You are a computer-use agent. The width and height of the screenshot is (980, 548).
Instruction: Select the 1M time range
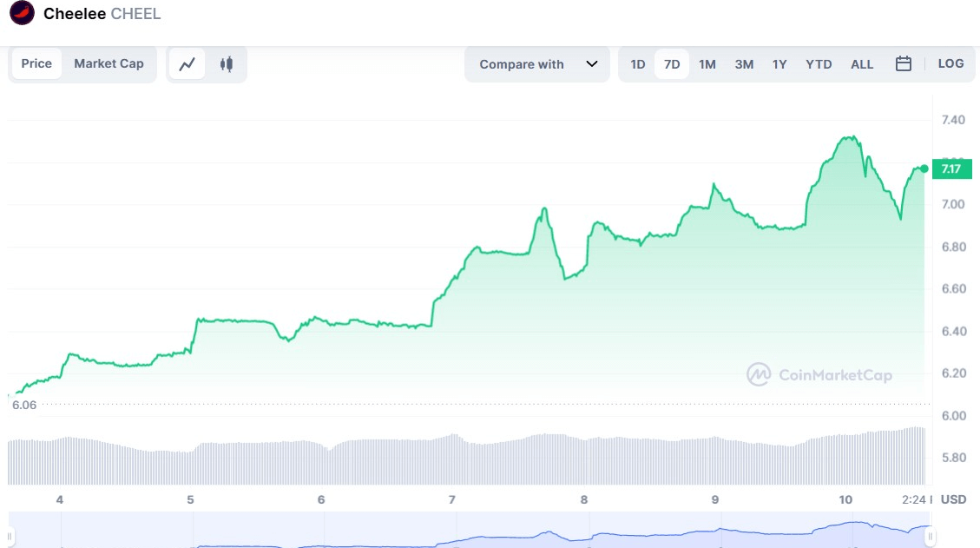707,63
